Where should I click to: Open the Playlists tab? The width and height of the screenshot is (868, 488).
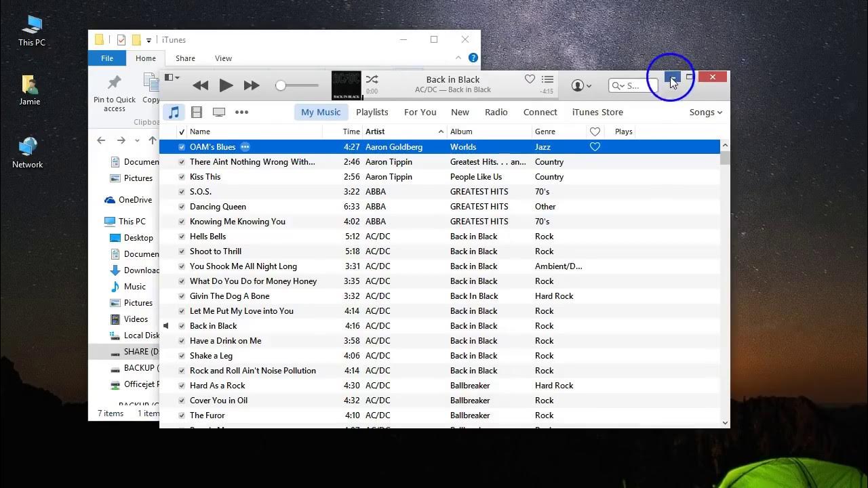tap(372, 112)
